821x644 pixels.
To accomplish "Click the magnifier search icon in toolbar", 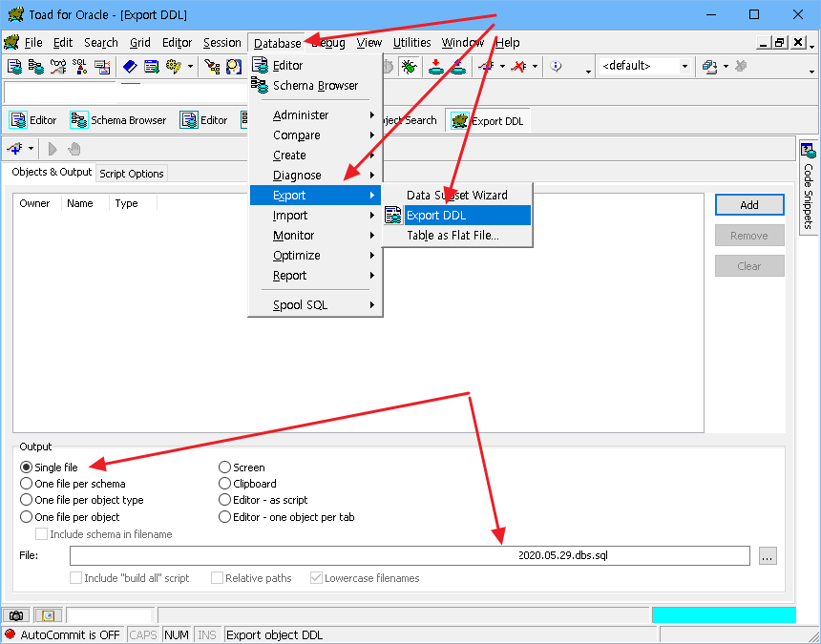I will pos(234,67).
